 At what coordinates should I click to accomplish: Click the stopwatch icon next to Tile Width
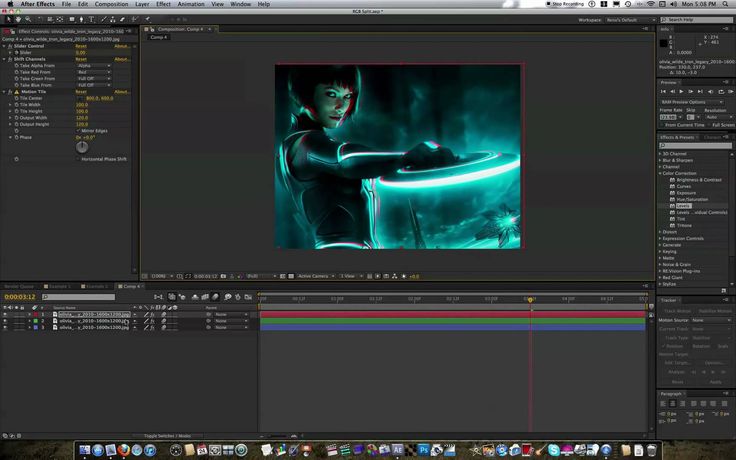coord(15,104)
